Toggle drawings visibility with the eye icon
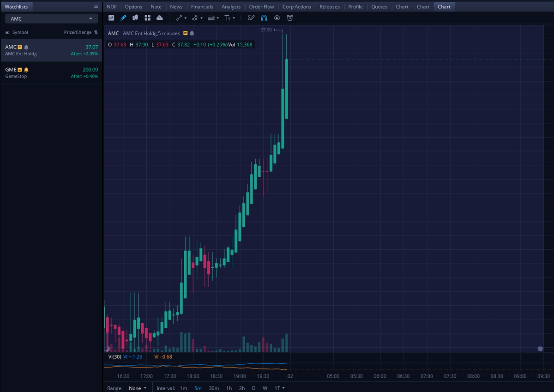The width and height of the screenshot is (554, 392). point(277,18)
